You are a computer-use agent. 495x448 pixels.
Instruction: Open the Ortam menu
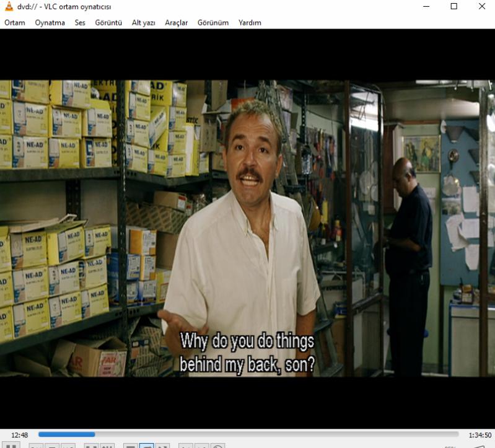pyautogui.click(x=15, y=22)
